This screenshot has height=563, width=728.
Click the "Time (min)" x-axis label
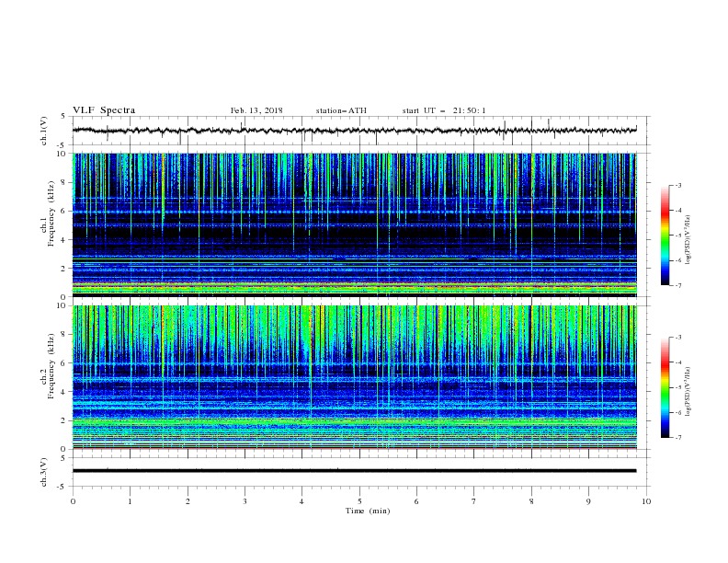click(x=368, y=511)
